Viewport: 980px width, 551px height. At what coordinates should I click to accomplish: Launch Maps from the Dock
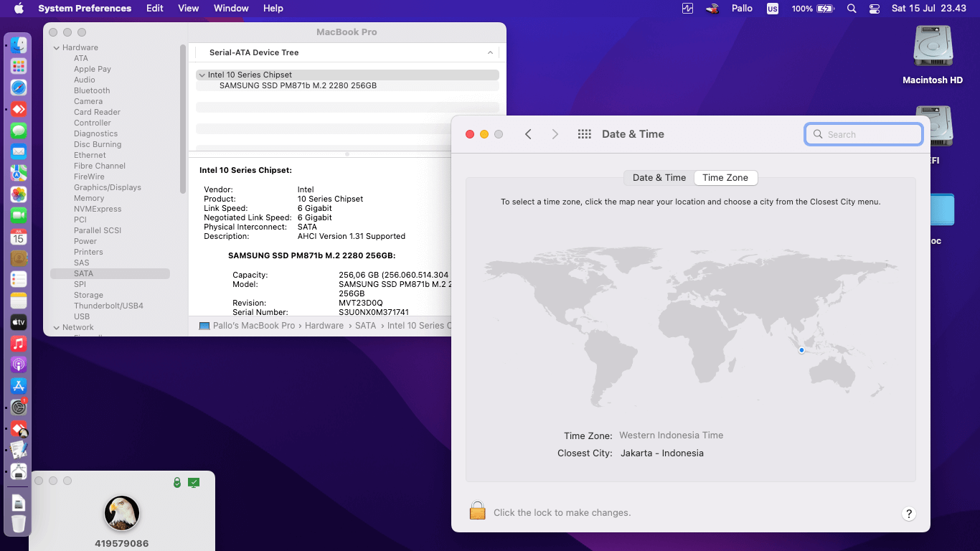point(19,173)
